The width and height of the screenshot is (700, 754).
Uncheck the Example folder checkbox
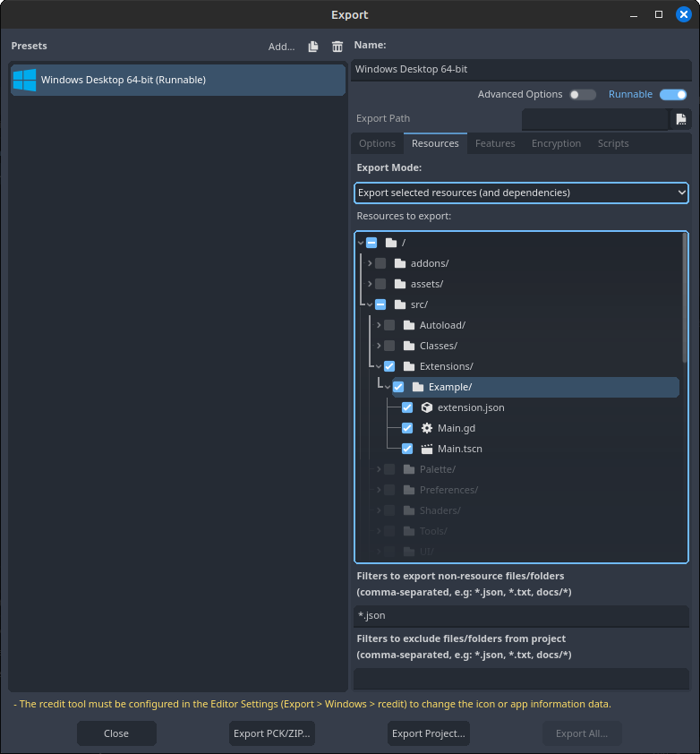(x=398, y=387)
